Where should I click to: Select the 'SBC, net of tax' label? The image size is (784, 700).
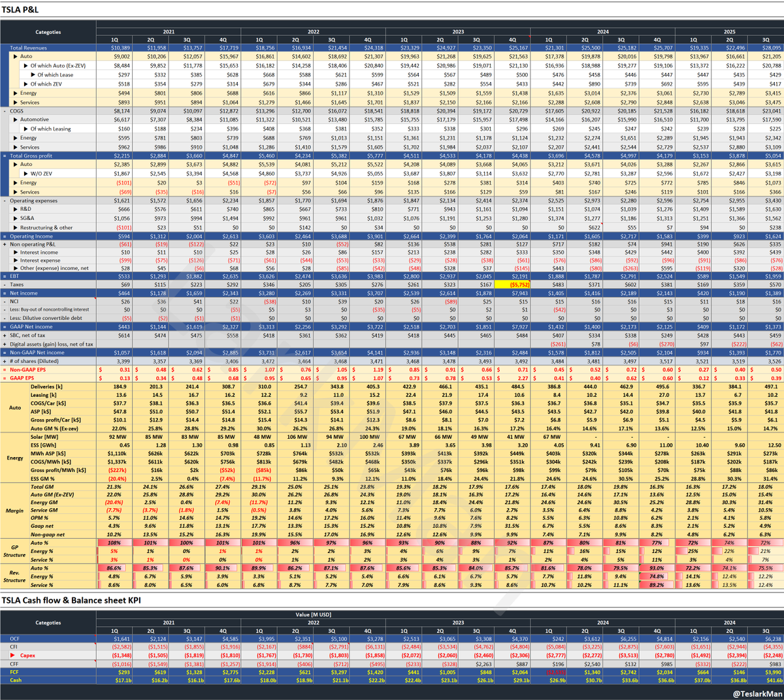(x=28, y=335)
